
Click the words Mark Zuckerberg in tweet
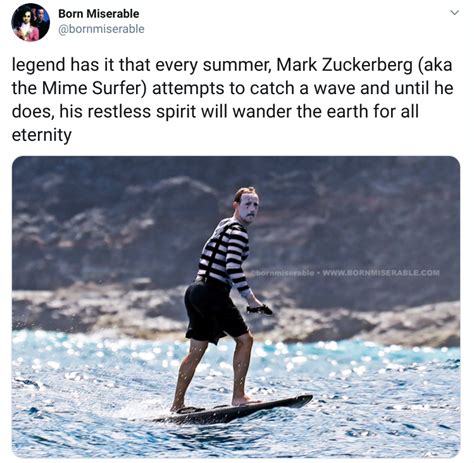[x=344, y=64]
